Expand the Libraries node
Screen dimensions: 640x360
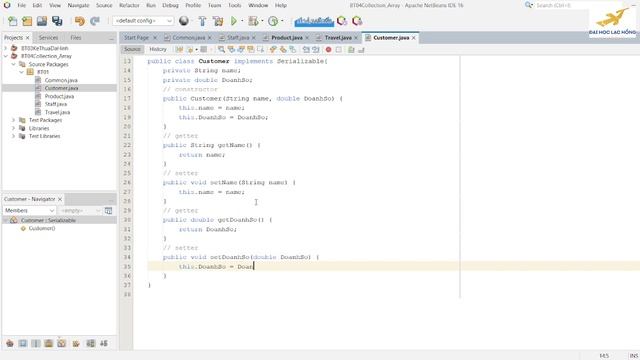click(13, 128)
